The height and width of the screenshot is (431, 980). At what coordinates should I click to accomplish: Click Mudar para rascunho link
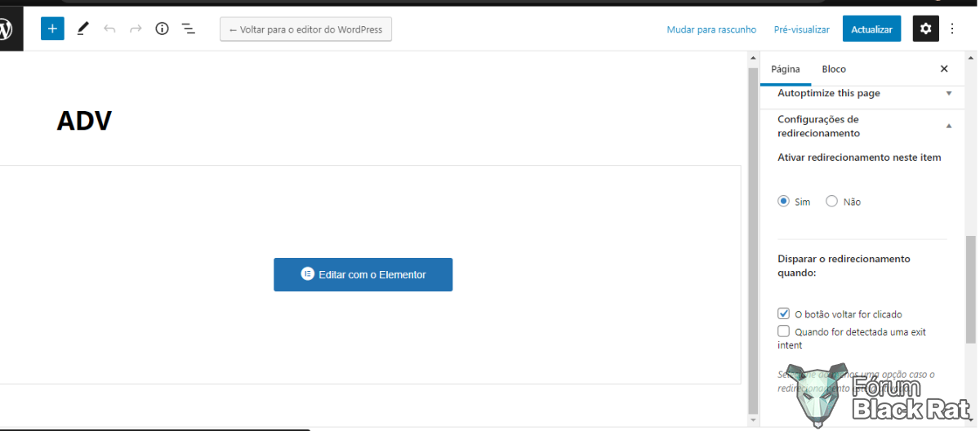(711, 29)
